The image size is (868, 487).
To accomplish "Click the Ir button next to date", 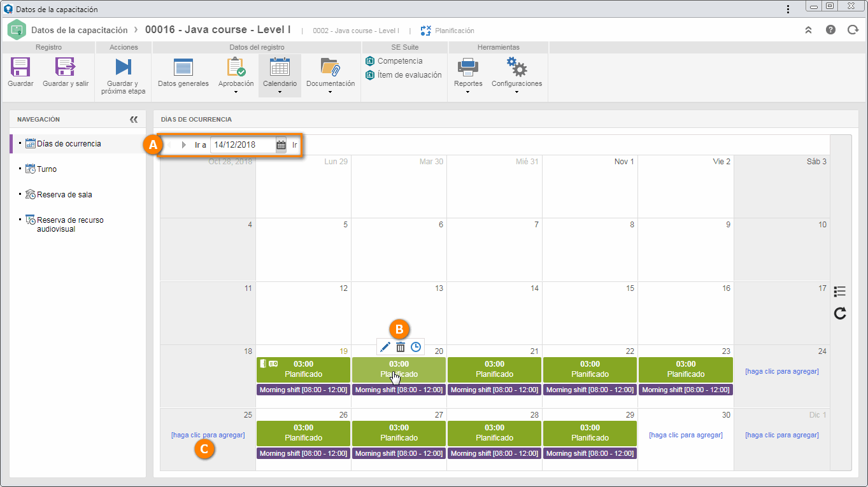I will coord(295,145).
